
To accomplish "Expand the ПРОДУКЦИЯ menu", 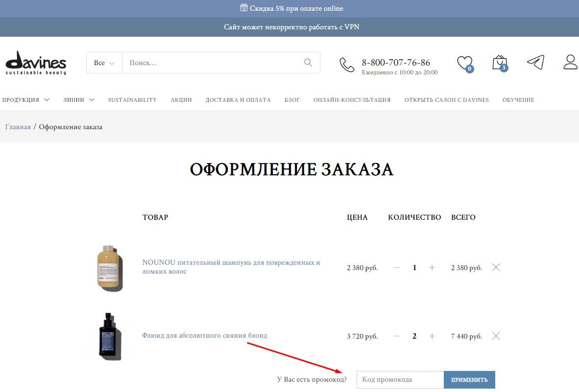I will [25, 100].
